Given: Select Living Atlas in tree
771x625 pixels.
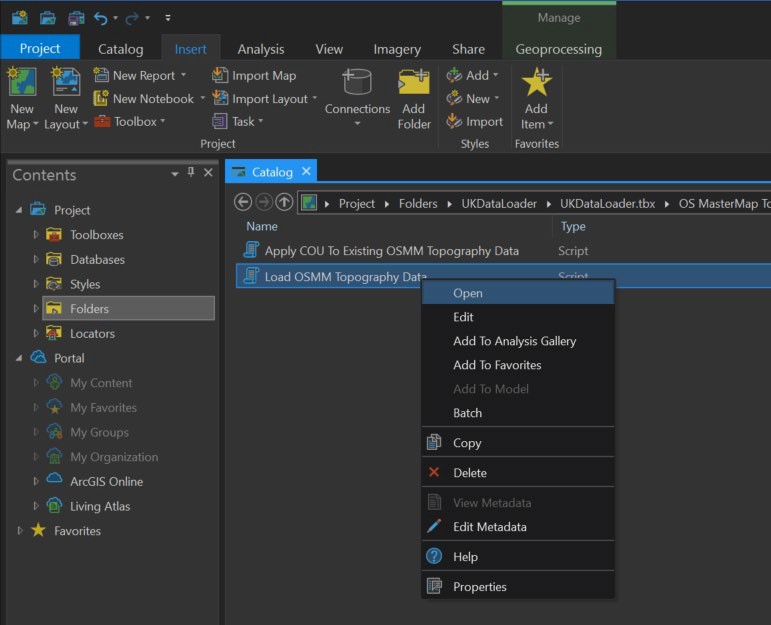Looking at the screenshot, I should 100,506.
